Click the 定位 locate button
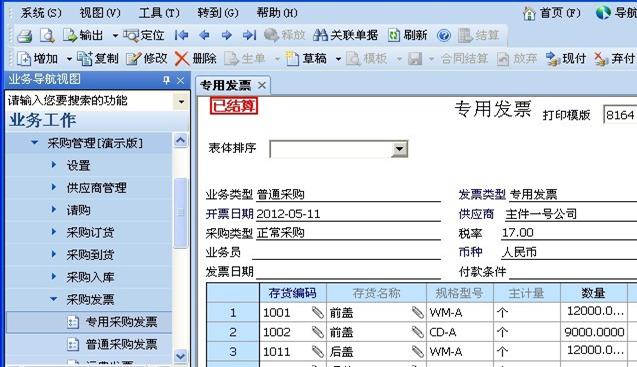 (x=144, y=36)
